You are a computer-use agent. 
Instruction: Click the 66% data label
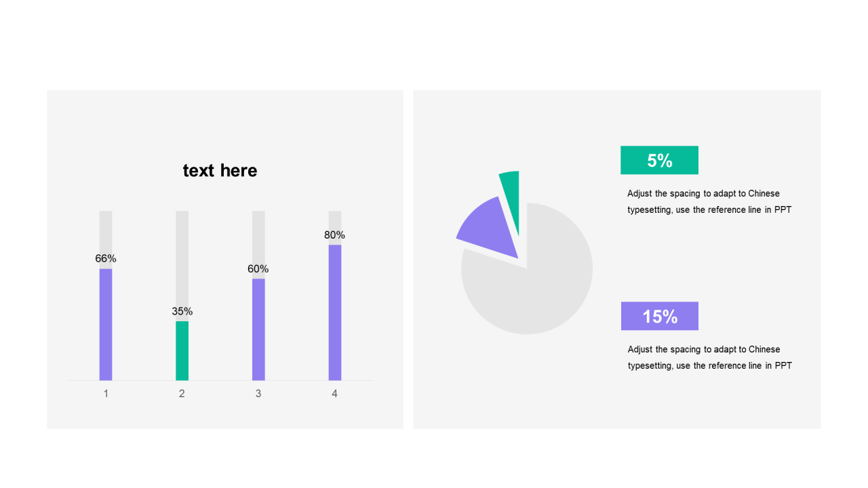click(106, 259)
